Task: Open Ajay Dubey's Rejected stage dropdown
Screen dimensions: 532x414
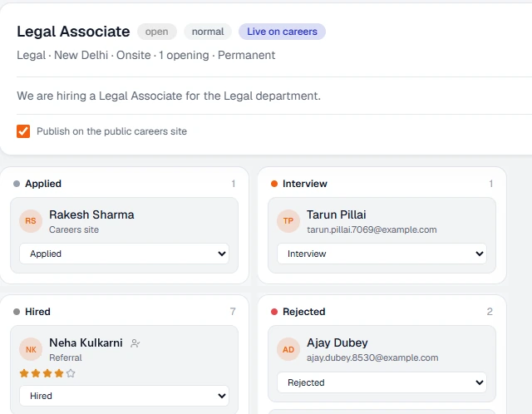Action: (x=382, y=382)
